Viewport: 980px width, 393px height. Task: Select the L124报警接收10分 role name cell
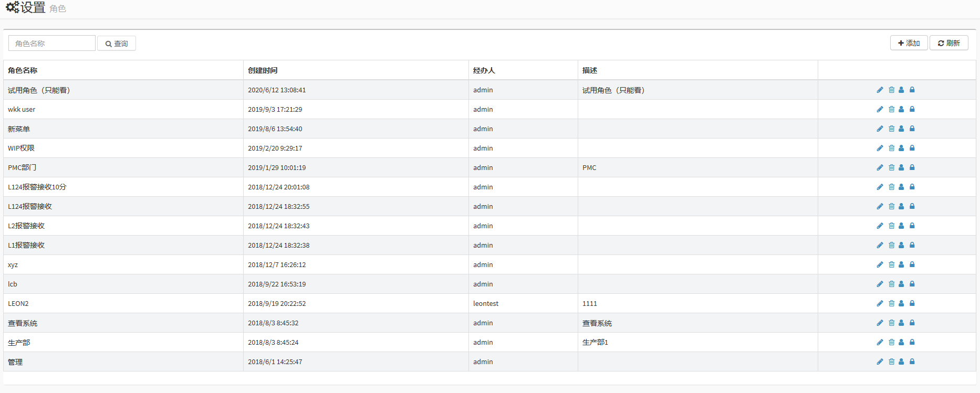(37, 187)
